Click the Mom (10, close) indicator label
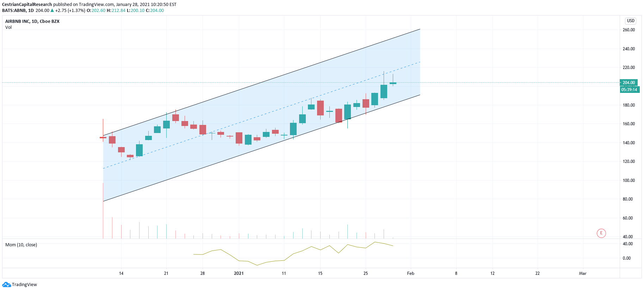 click(x=21, y=245)
